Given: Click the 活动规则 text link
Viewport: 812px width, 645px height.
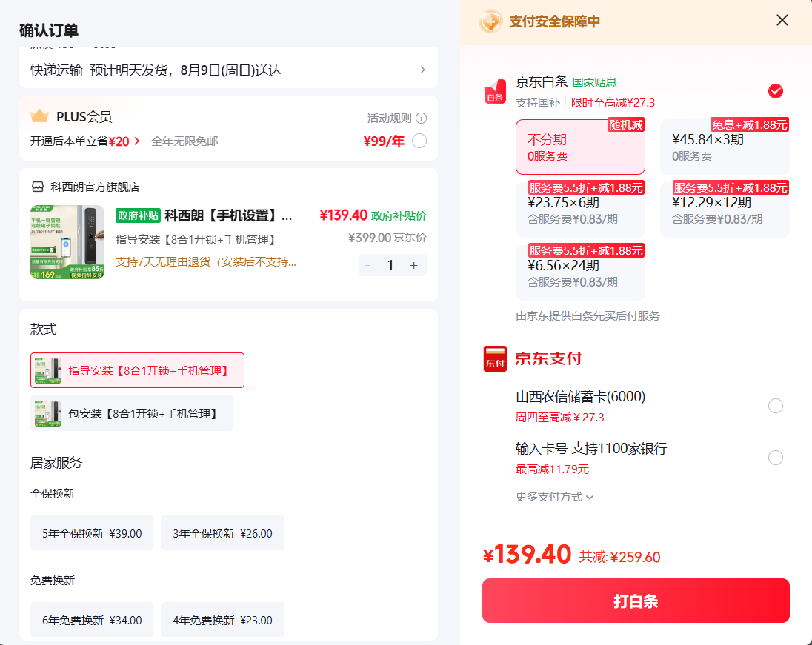Looking at the screenshot, I should (x=390, y=118).
